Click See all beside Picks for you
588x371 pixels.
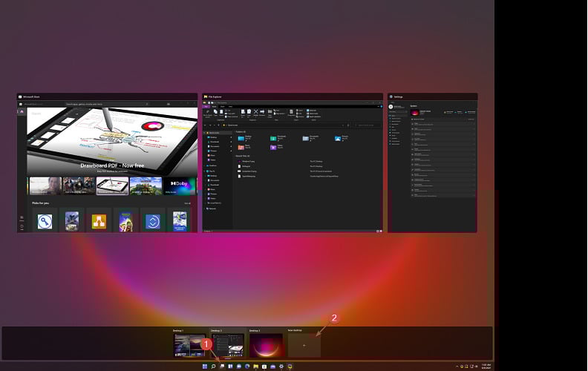[x=187, y=203]
